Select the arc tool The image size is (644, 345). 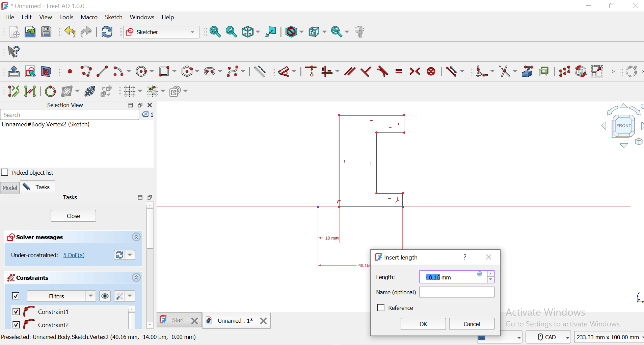[x=118, y=71]
